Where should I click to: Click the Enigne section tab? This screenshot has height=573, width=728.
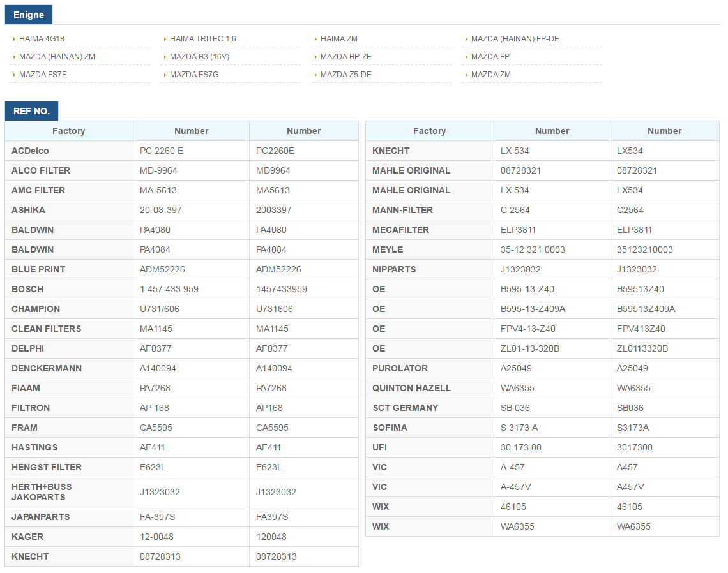coord(29,15)
